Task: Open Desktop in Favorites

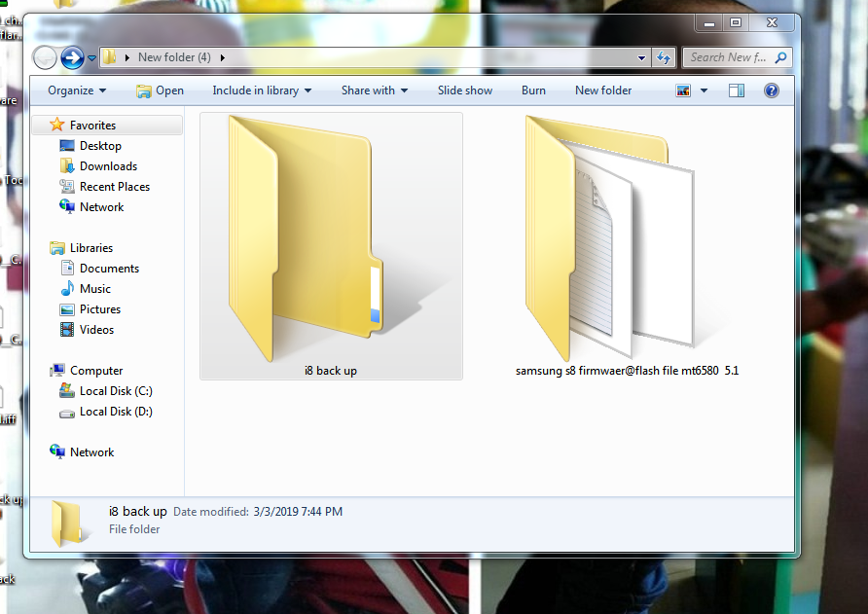Action: [x=100, y=146]
